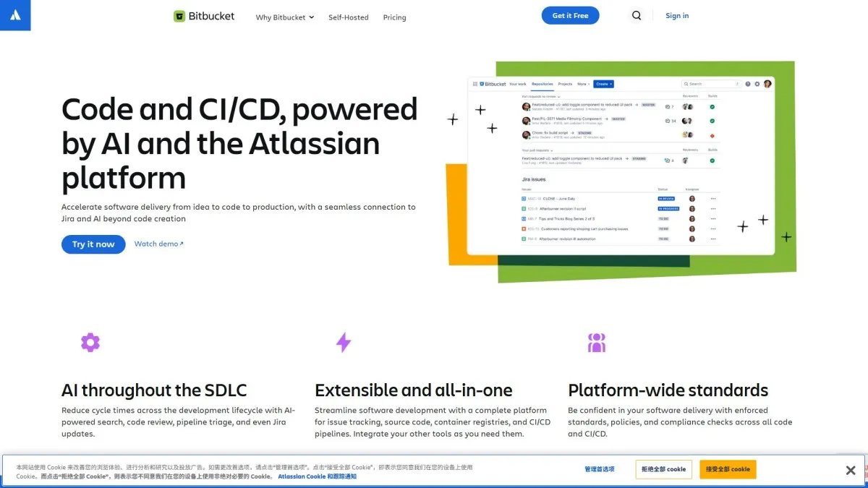Open the Bitbucket home logo
The width and height of the screenshot is (868, 488).
pos(204,16)
